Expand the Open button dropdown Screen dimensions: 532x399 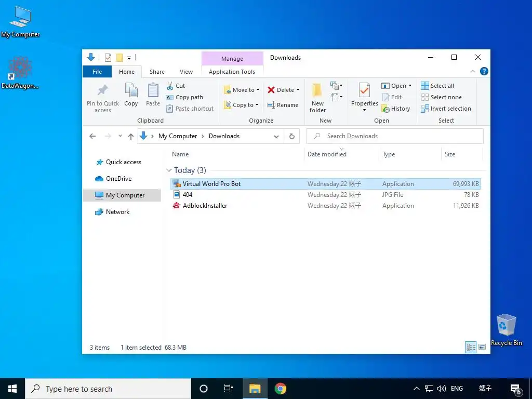[410, 86]
